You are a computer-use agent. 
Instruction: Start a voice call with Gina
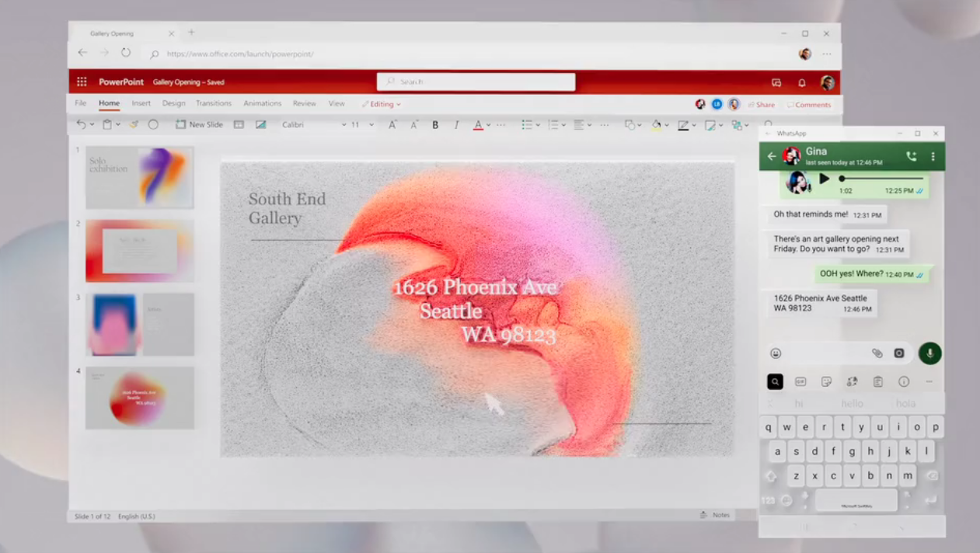coord(911,156)
